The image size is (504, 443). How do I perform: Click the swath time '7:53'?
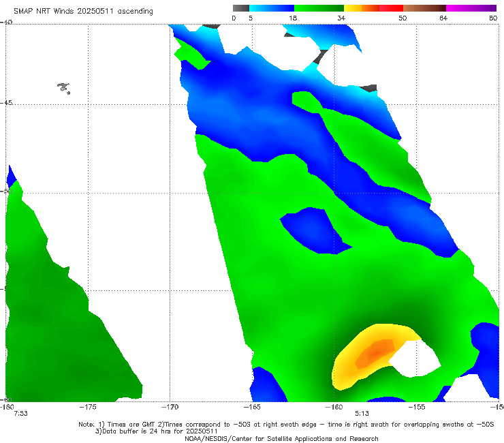(20, 414)
